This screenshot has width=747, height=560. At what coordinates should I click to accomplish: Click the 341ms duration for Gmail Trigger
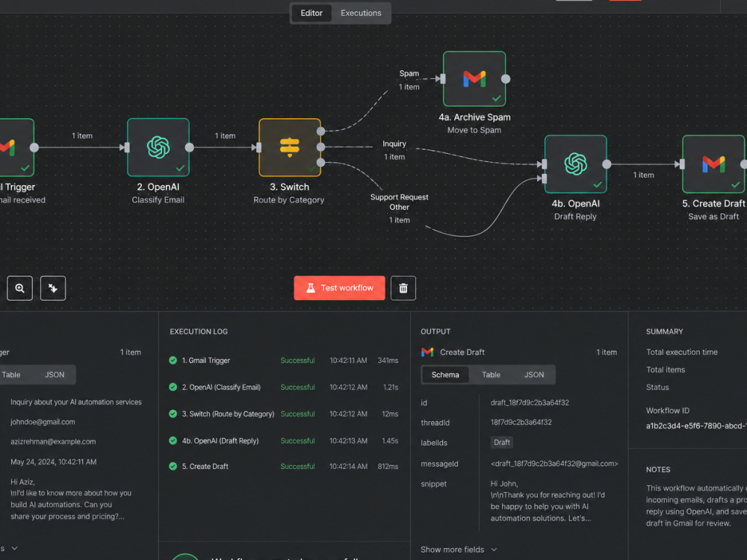(388, 361)
